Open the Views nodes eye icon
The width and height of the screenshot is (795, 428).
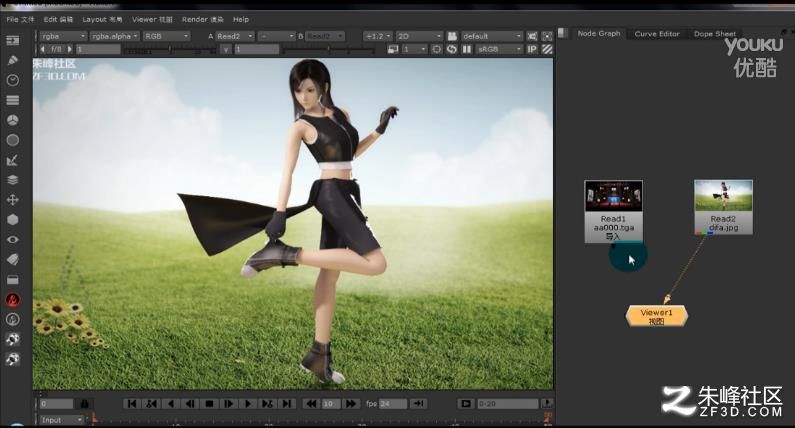[13, 239]
